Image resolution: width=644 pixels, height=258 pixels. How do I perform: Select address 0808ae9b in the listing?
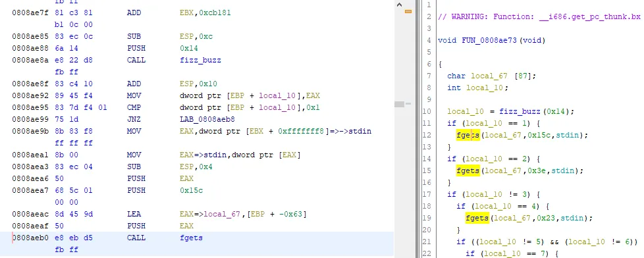point(30,132)
